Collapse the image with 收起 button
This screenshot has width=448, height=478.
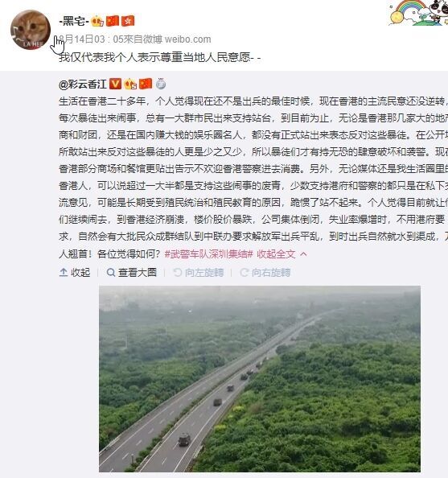(75, 272)
